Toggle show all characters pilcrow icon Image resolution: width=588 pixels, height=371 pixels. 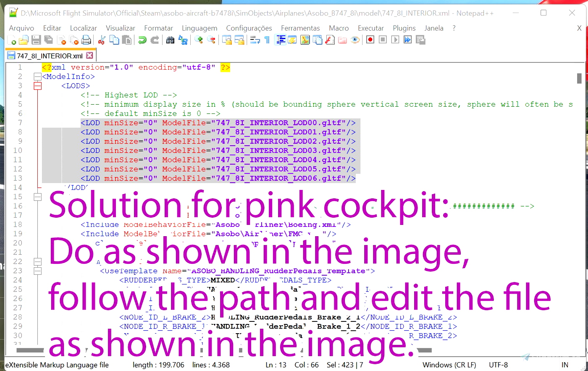click(267, 40)
